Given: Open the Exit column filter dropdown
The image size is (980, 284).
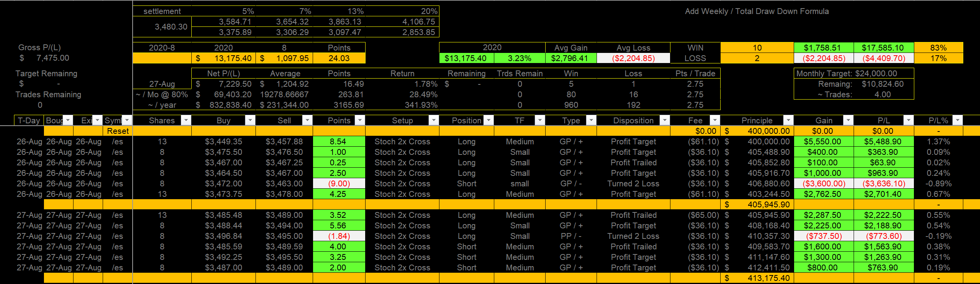Looking at the screenshot, I should coord(98,121).
